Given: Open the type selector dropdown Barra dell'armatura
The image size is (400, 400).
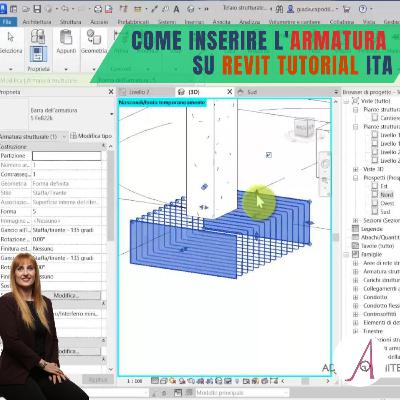Looking at the screenshot, I should 111,114.
